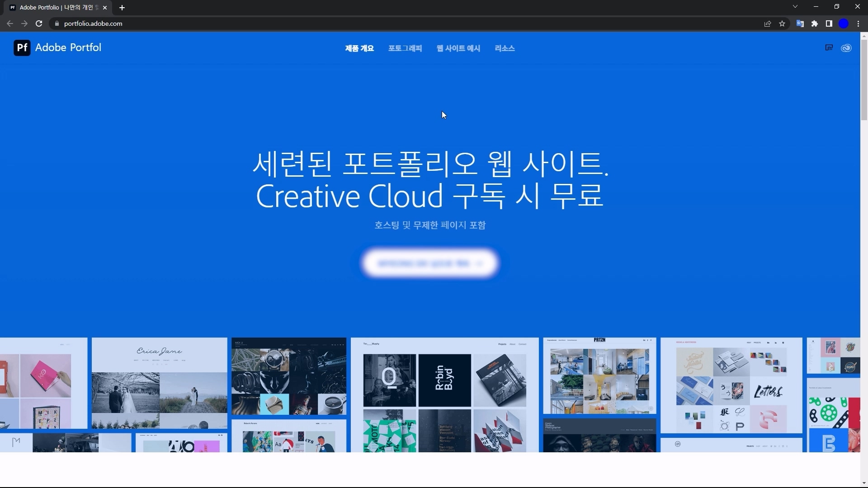The image size is (868, 488).
Task: Click the 리소스 navigation link
Action: pos(505,48)
